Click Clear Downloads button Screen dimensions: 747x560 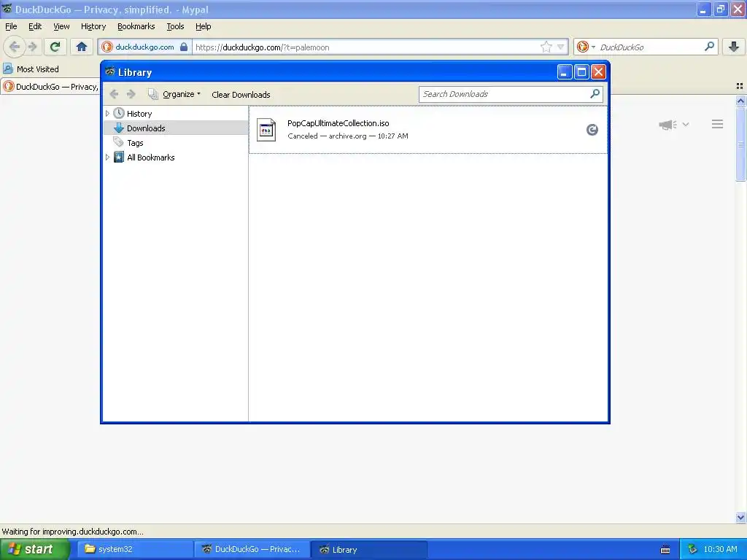(241, 95)
